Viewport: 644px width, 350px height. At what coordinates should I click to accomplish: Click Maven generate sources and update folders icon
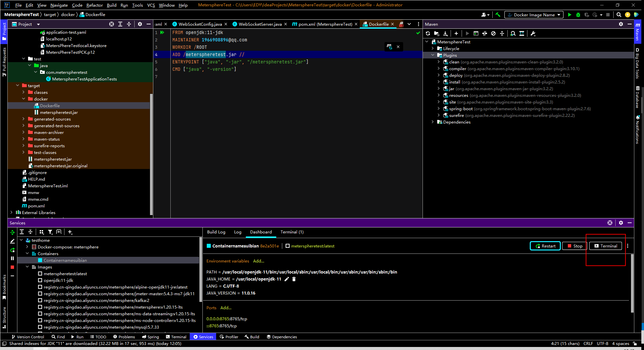coord(437,33)
